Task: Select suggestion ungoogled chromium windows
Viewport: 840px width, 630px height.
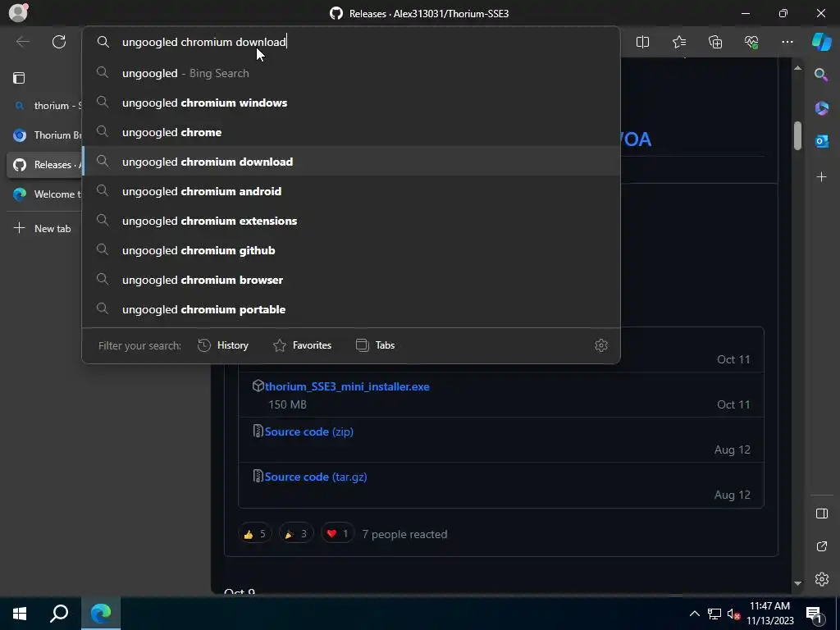Action: coord(351,103)
